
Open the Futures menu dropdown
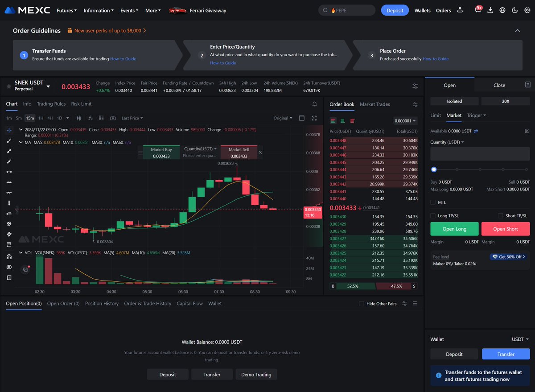66,10
